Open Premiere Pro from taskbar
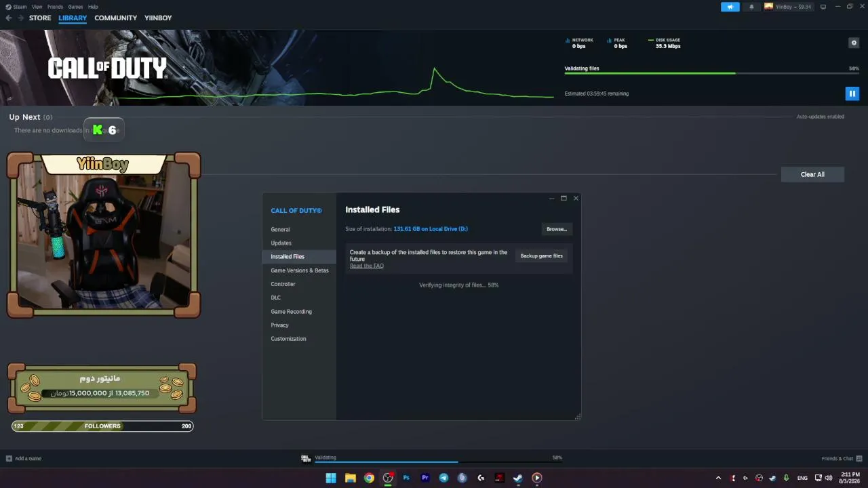Image resolution: width=868 pixels, height=488 pixels. (x=425, y=478)
